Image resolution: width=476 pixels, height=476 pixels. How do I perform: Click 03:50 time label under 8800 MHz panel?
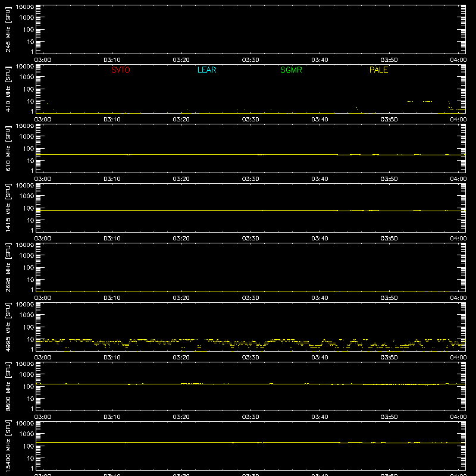389,417
